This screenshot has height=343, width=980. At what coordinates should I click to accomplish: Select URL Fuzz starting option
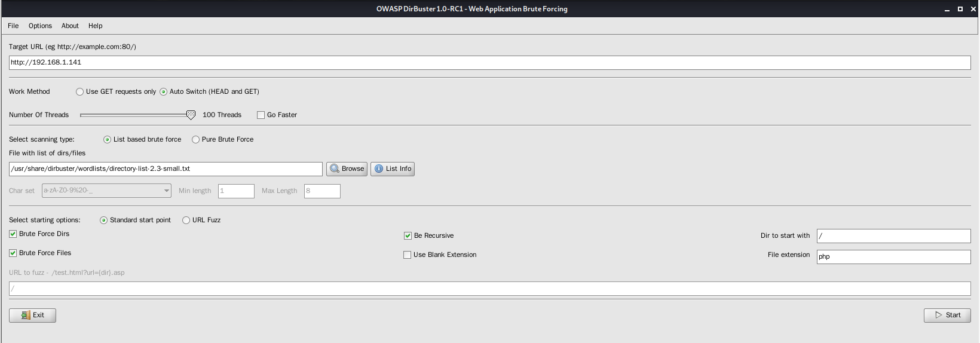click(186, 220)
